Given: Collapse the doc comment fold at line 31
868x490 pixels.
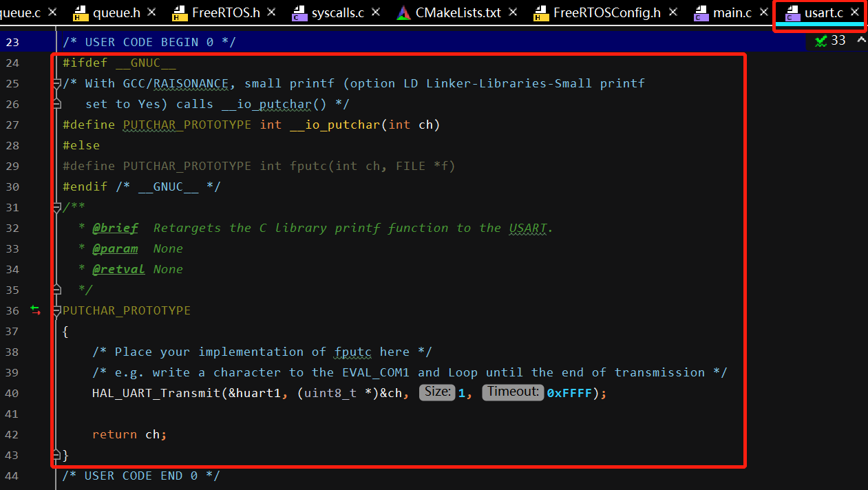Looking at the screenshot, I should pyautogui.click(x=57, y=207).
